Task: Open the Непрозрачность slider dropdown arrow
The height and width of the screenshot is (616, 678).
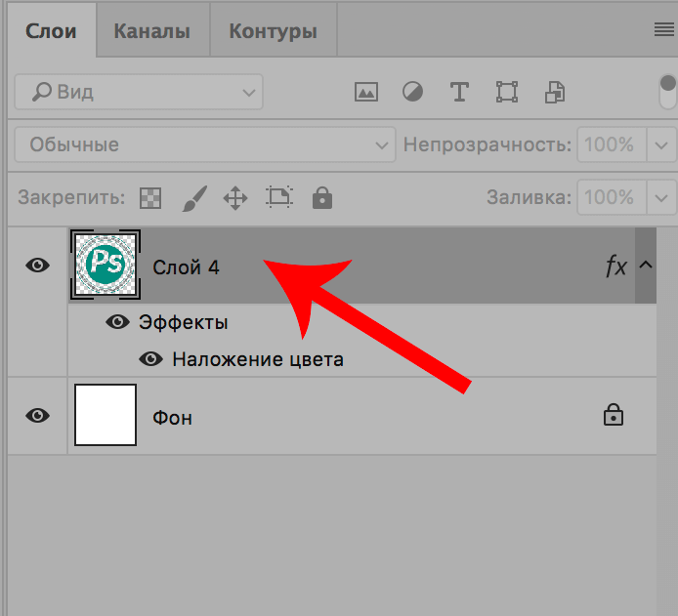Action: coord(662,144)
